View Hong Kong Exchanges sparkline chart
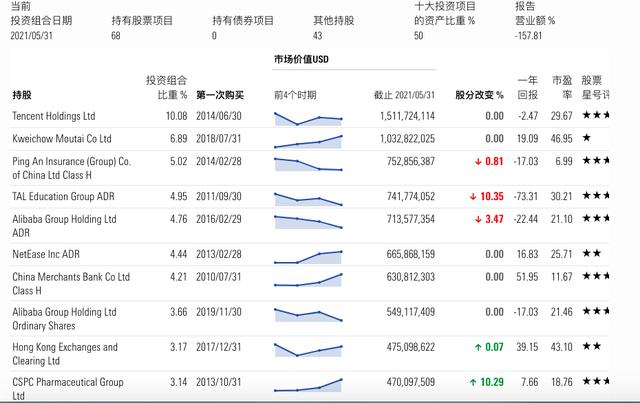Viewport: 640px width, 403px height. 308,350
